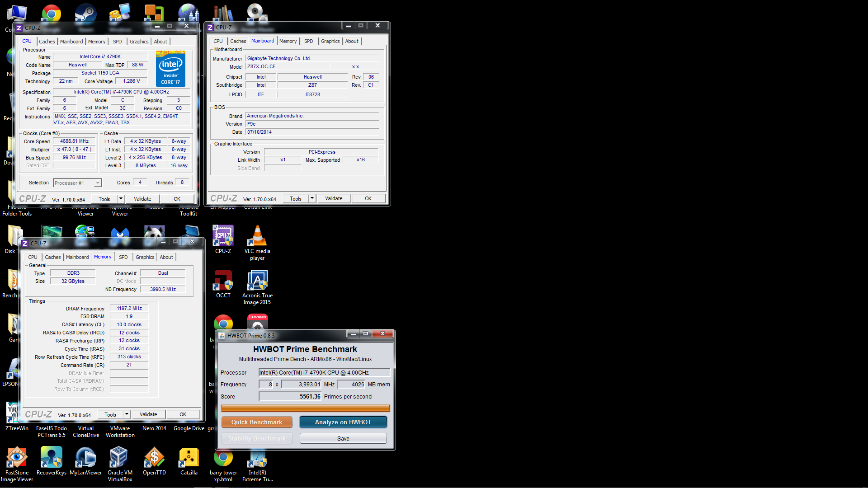Click Quick Benchmark in HWBOT Prime
This screenshot has width=868, height=488.
(257, 422)
